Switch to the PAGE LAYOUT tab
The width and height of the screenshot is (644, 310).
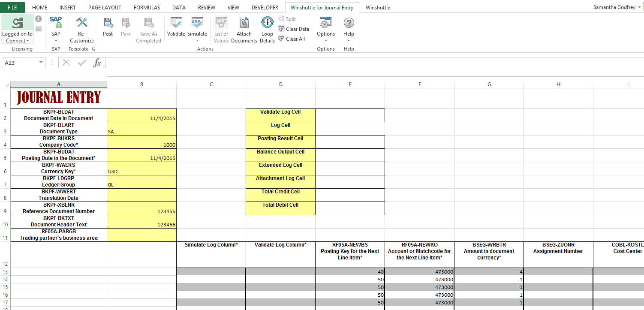[105, 8]
